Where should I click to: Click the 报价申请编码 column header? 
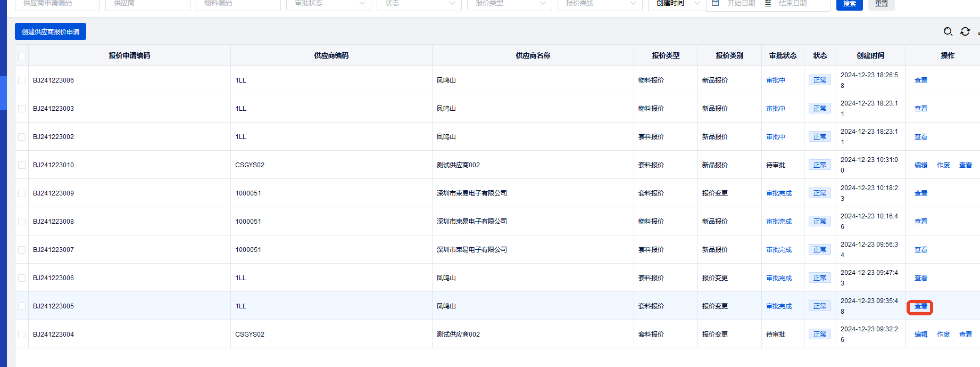[129, 55]
